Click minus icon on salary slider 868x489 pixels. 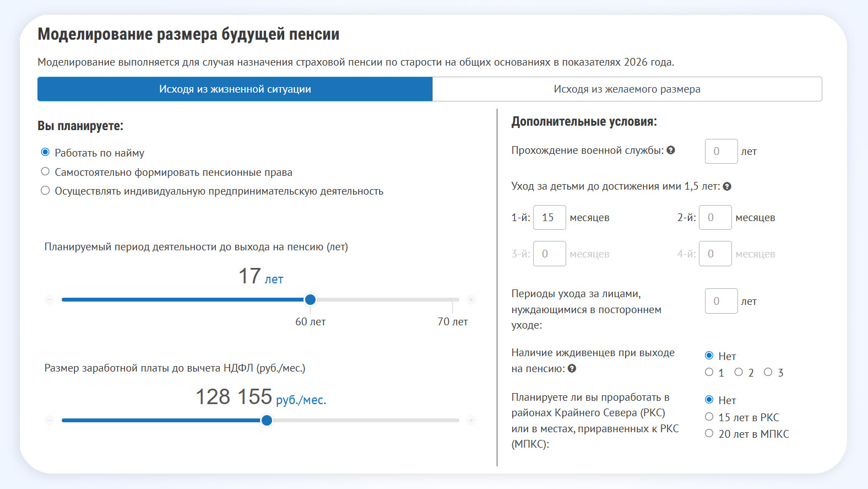click(50, 420)
